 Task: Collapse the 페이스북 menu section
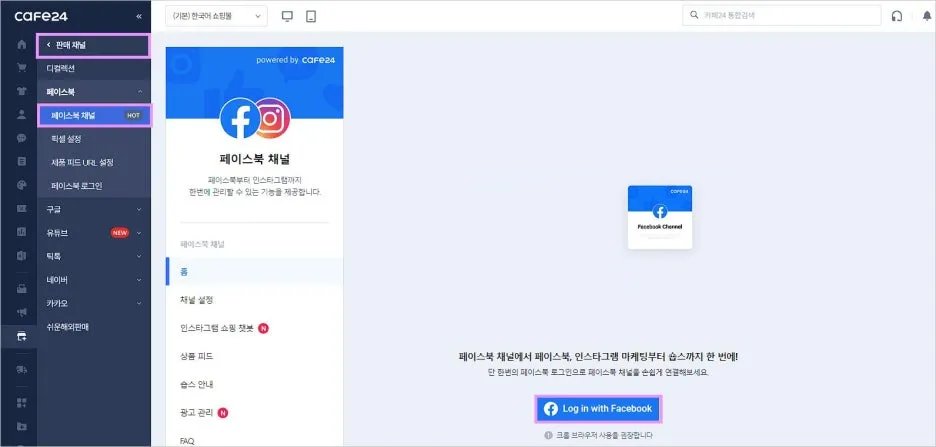(x=94, y=92)
